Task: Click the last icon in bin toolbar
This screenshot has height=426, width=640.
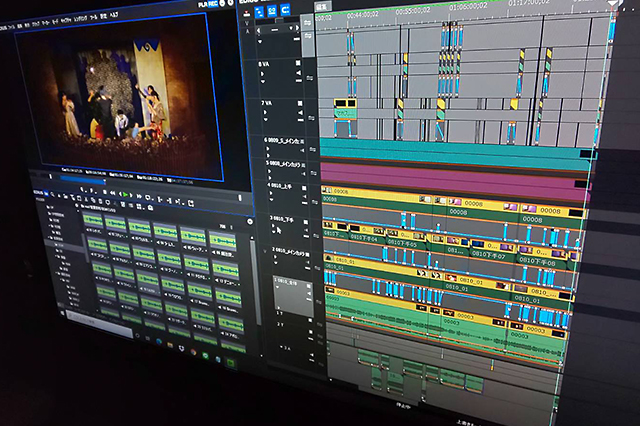Action: pos(150,208)
